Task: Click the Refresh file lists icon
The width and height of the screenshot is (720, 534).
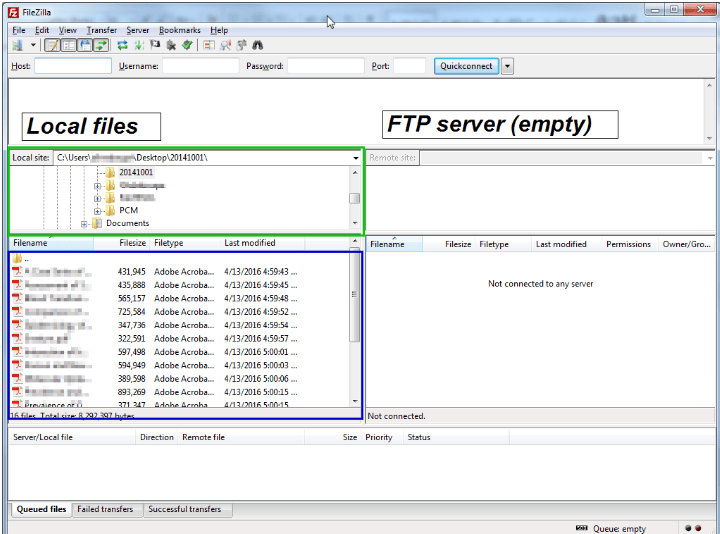Action: tap(122, 45)
